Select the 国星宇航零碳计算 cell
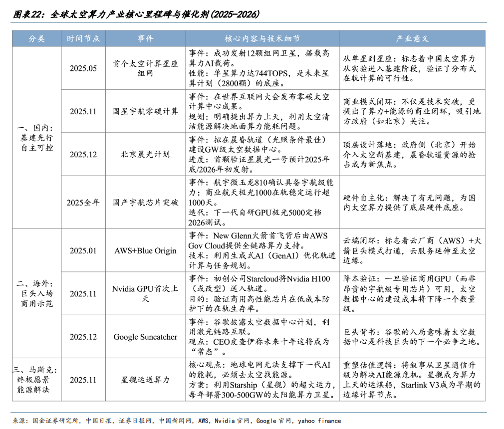The width and height of the screenshot is (504, 429). (145, 111)
